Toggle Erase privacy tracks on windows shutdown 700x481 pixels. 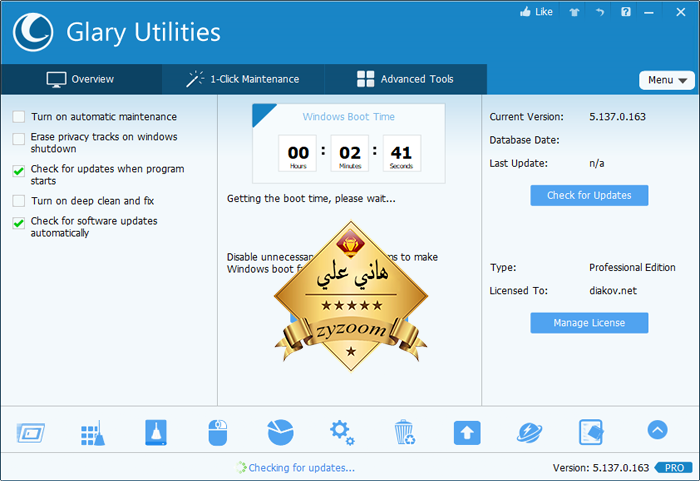[x=19, y=138]
